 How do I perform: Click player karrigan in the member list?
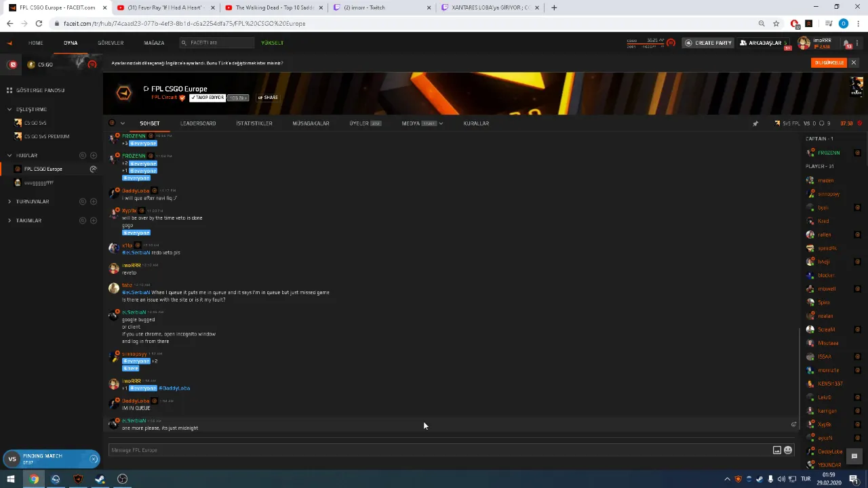[x=827, y=411]
